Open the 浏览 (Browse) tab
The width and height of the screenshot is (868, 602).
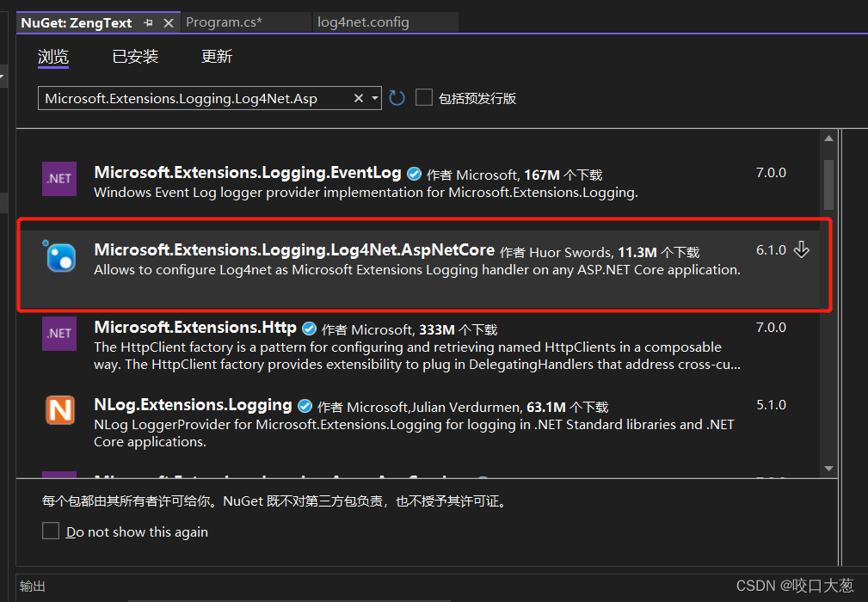click(53, 57)
